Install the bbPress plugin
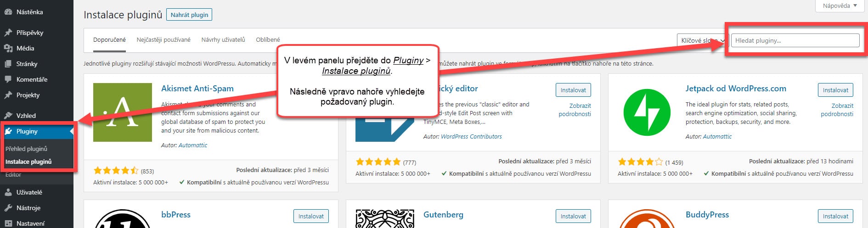 coord(311,216)
